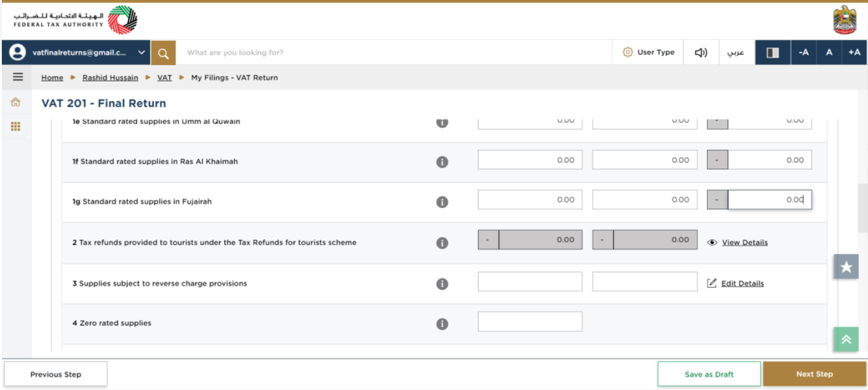Open the User Type selector

[648, 52]
